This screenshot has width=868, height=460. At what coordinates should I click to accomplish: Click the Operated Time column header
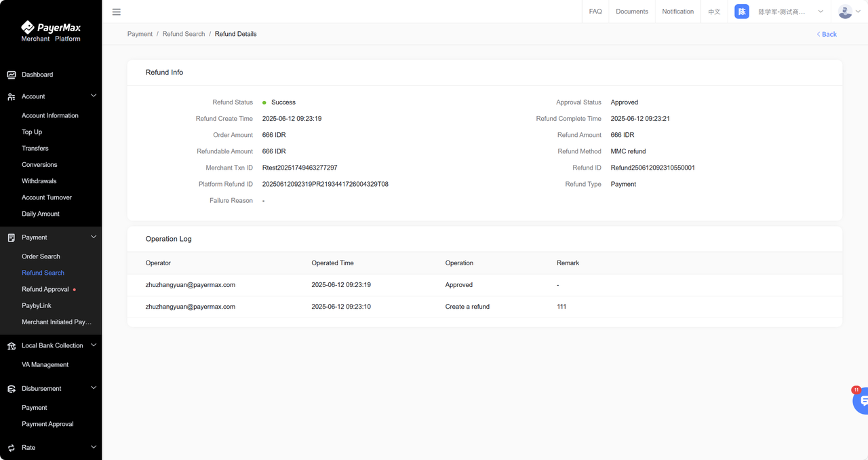tap(332, 263)
